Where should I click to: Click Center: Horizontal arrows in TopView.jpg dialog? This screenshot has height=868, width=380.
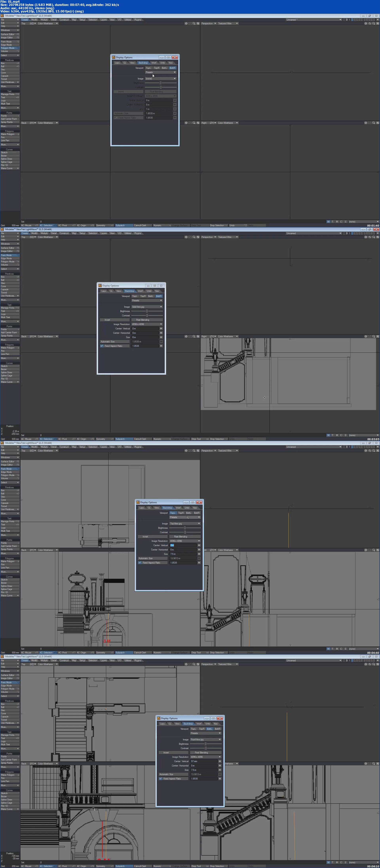pos(199,549)
